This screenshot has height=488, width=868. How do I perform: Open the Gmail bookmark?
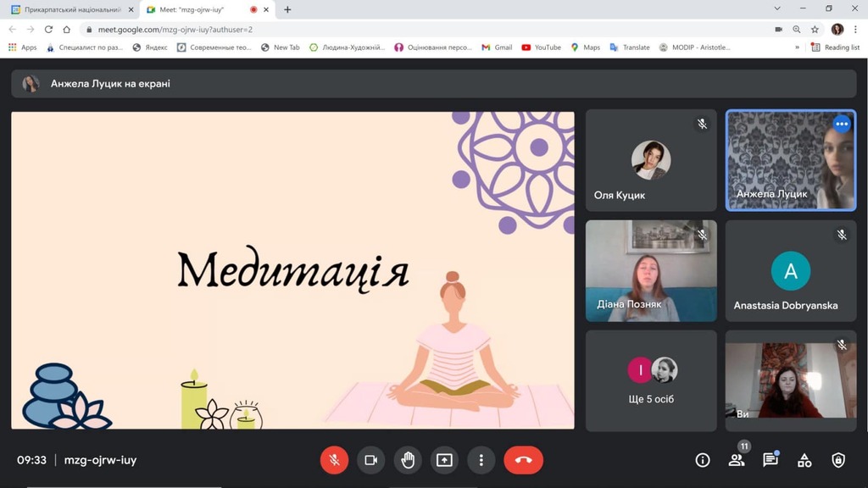tap(497, 47)
